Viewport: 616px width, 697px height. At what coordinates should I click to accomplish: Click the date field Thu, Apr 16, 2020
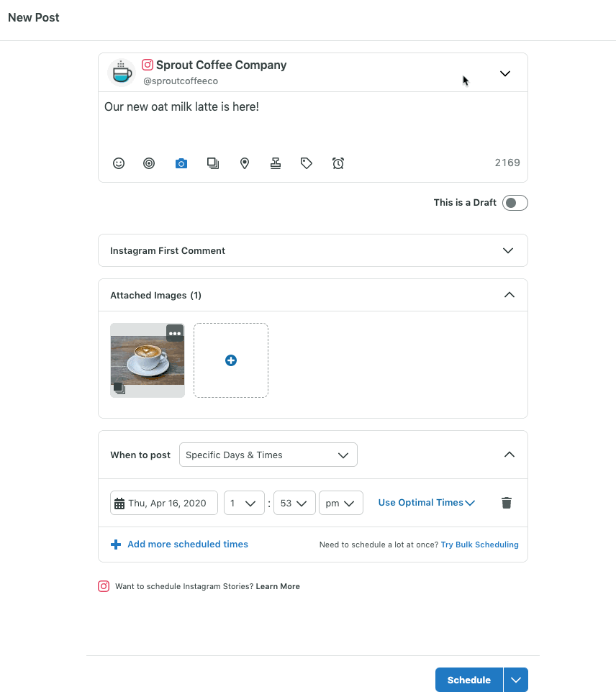click(165, 503)
